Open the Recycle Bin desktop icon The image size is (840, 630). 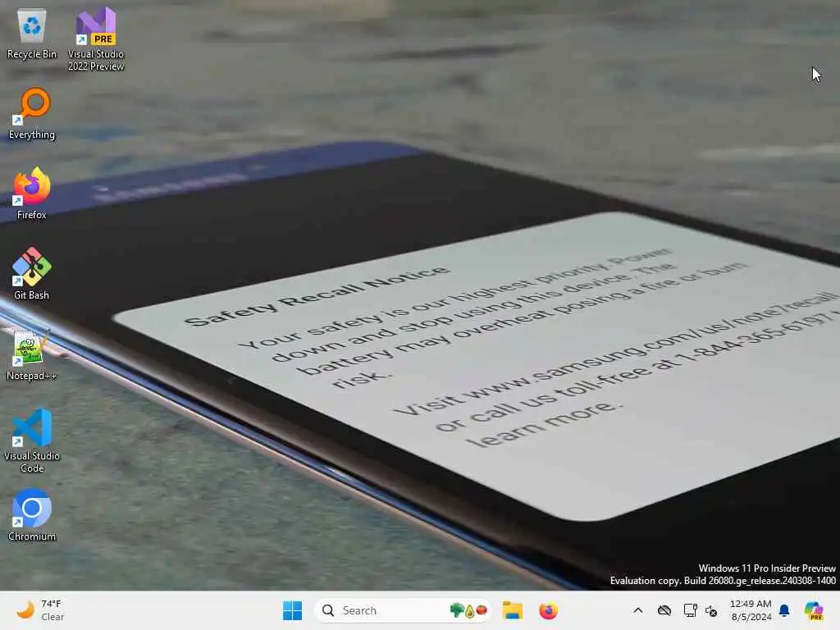[32, 34]
